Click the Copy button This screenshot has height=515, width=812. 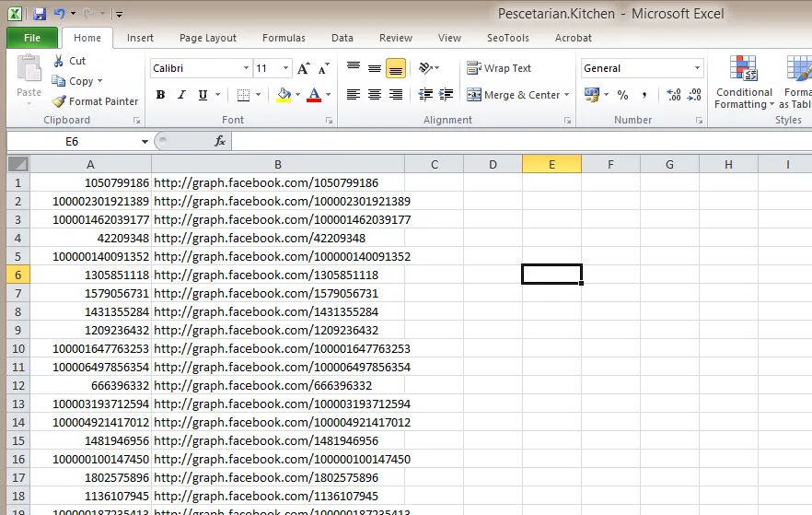73,81
